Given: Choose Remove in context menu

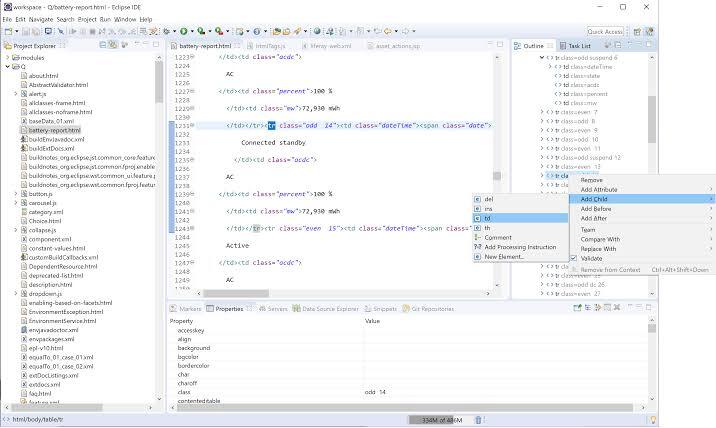Looking at the screenshot, I should pos(642,180).
